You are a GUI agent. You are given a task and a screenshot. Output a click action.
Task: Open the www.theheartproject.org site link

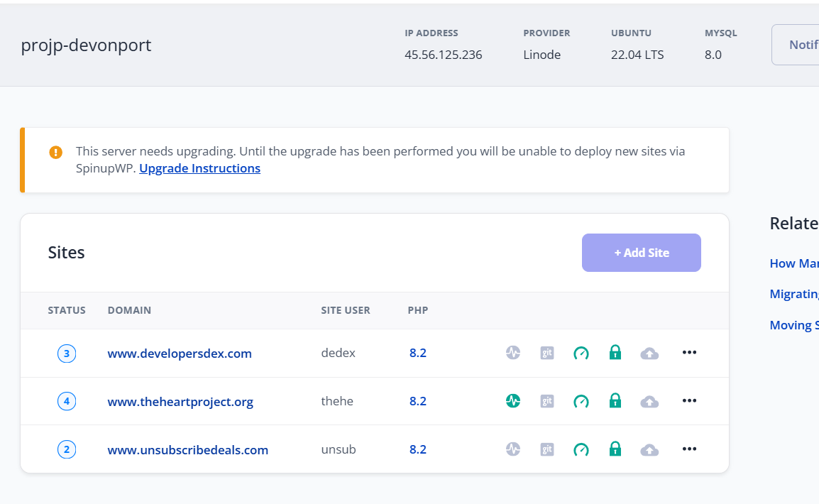pos(180,402)
